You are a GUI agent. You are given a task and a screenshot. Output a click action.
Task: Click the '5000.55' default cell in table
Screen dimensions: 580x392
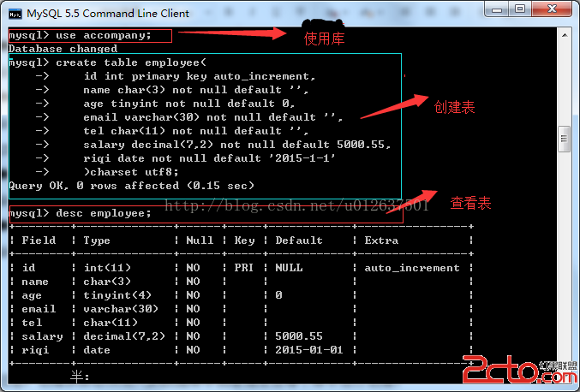coord(299,336)
